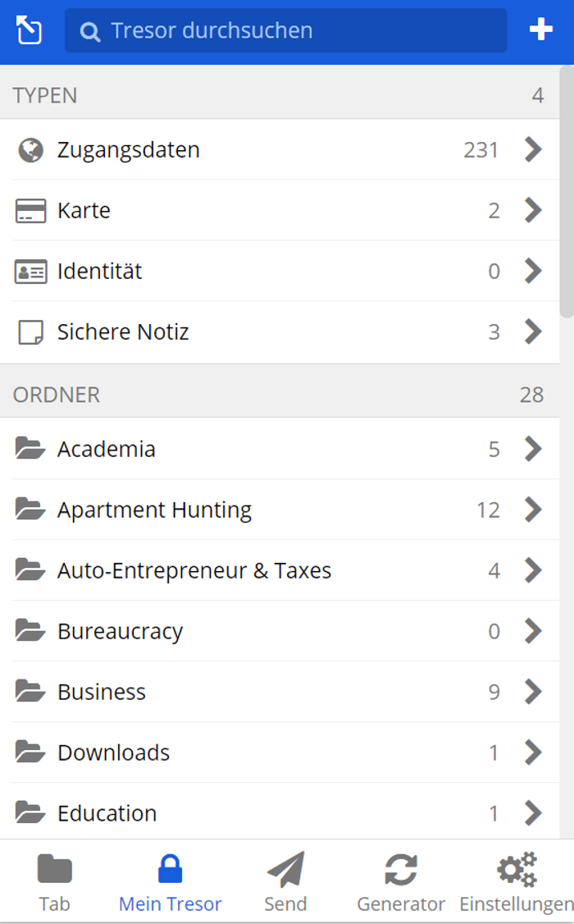
Task: Open the Bureaucracy folder entry
Action: click(x=121, y=631)
